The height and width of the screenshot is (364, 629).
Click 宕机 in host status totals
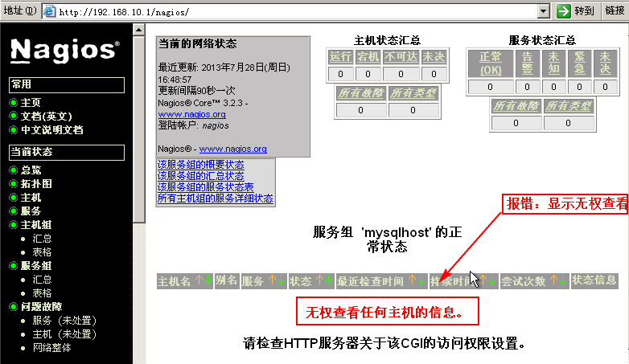point(368,57)
